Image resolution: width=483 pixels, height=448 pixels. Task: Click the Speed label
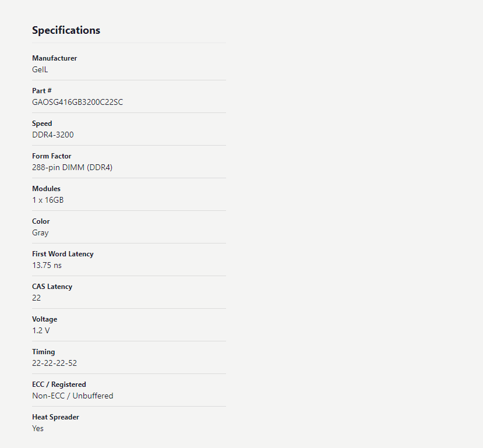tap(42, 124)
